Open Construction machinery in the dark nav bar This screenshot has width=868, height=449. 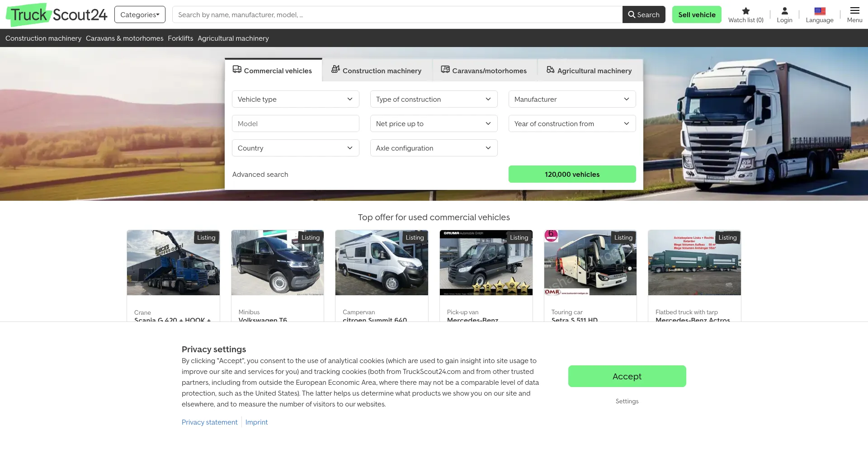(x=43, y=38)
